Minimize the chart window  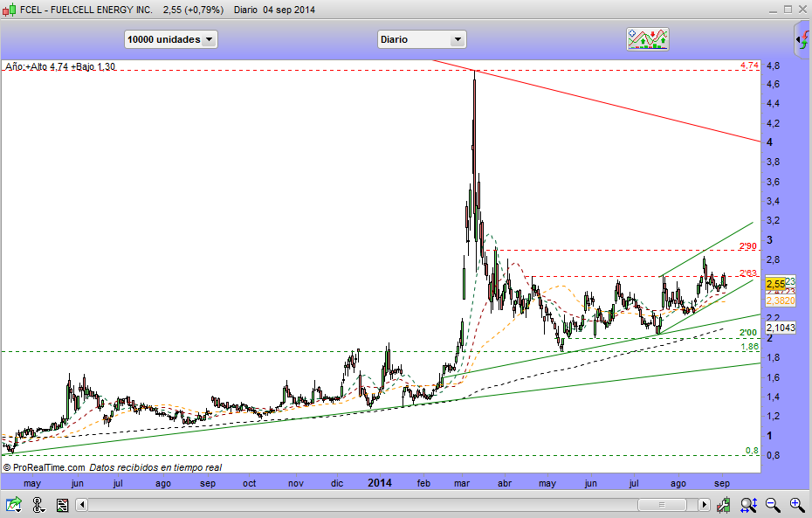coord(774,10)
